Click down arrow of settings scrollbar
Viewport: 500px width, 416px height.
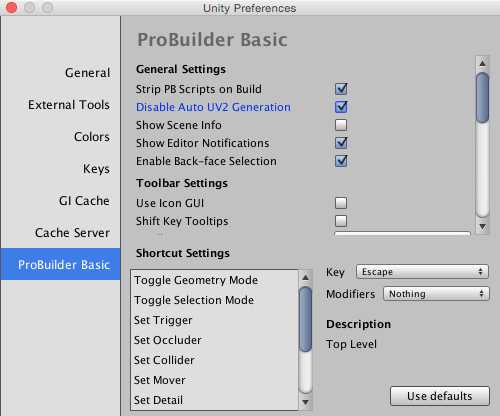click(x=482, y=227)
